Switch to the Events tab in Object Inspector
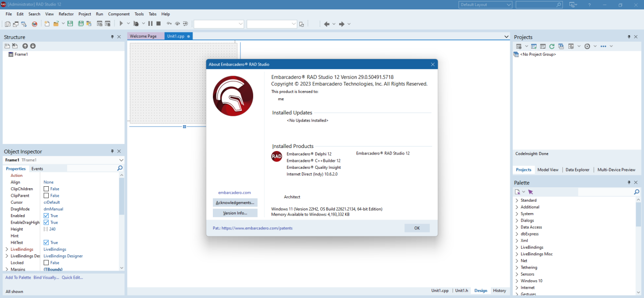This screenshot has width=644, height=298. pos(37,169)
